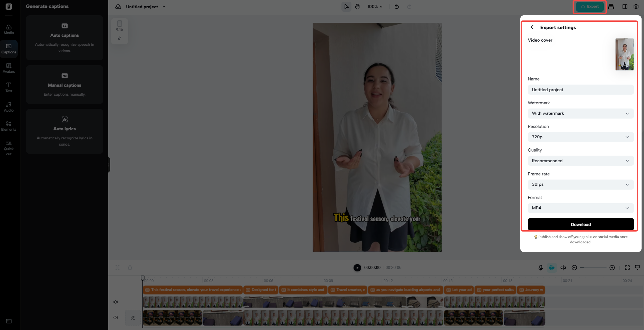644x330 pixels.
Task: Open the Text sidebar panel
Action: tap(9, 87)
